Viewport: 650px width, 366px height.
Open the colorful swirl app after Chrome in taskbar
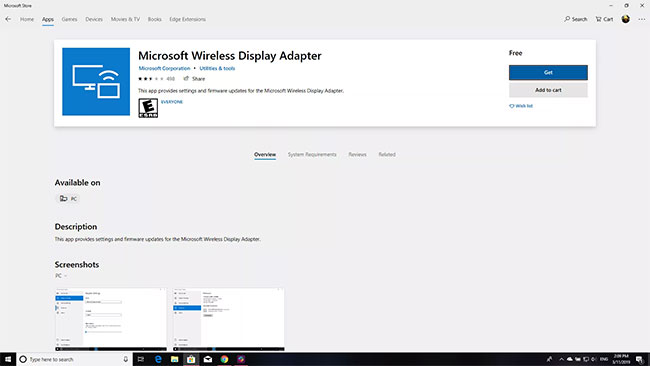point(241,359)
